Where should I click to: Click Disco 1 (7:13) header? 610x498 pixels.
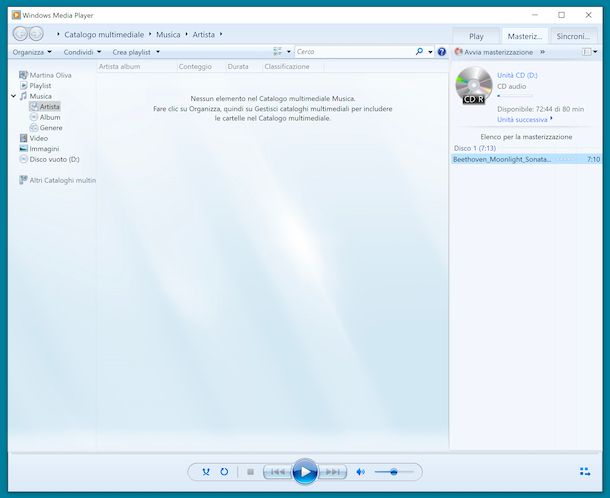pos(475,148)
